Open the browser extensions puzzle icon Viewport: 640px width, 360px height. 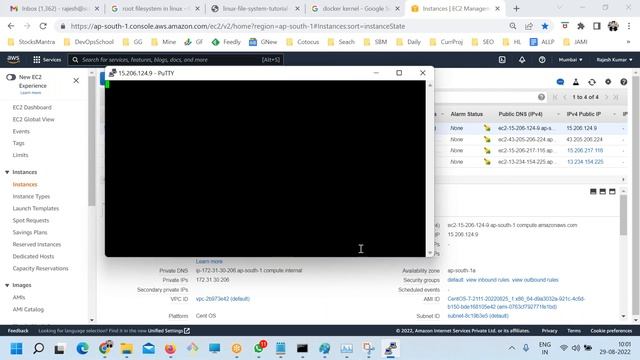pos(581,26)
